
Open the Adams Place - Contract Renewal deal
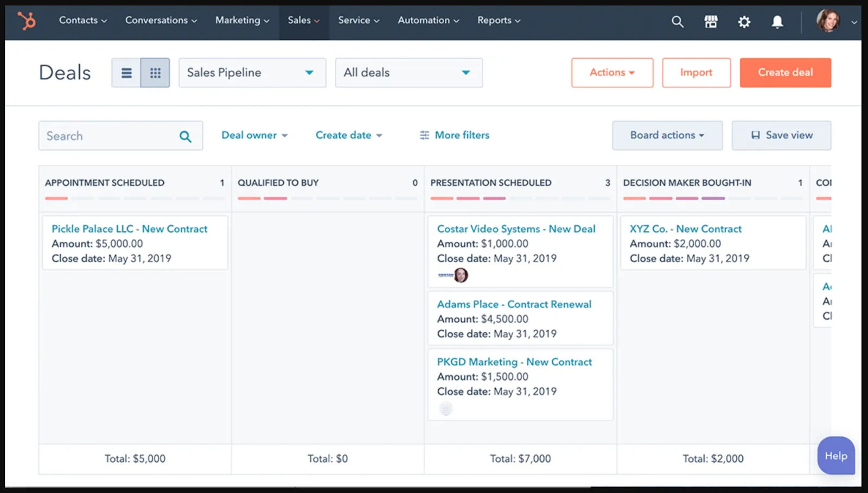pyautogui.click(x=514, y=304)
